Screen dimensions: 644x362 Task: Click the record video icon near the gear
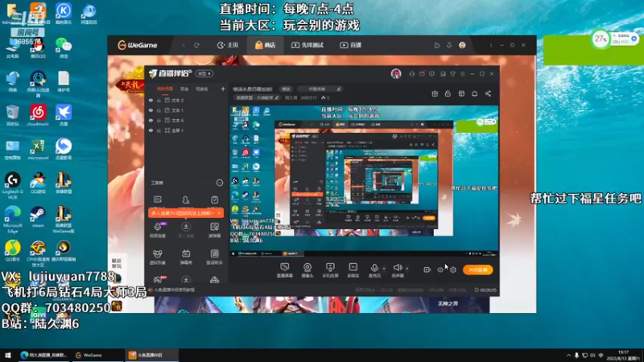[427, 269]
